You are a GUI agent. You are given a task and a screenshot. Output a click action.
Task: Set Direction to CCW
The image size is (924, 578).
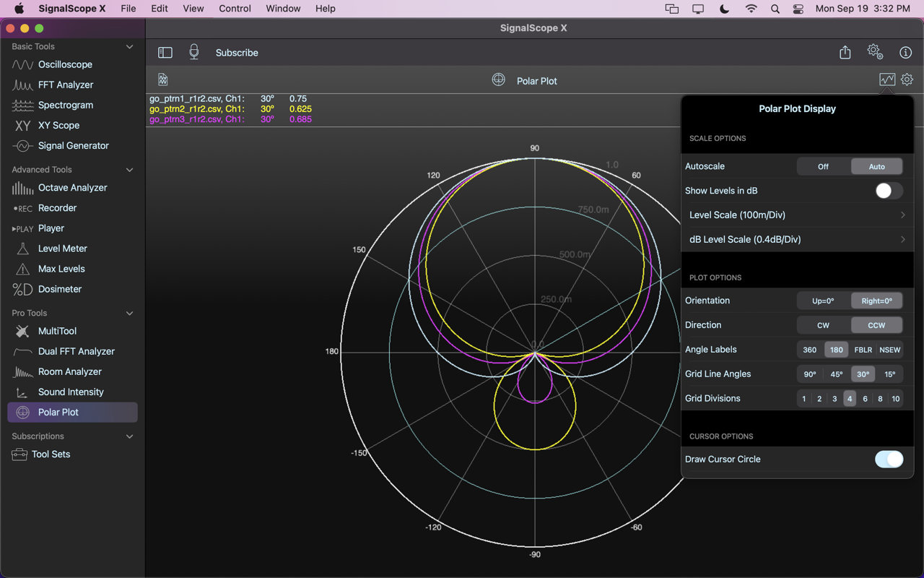tap(876, 325)
